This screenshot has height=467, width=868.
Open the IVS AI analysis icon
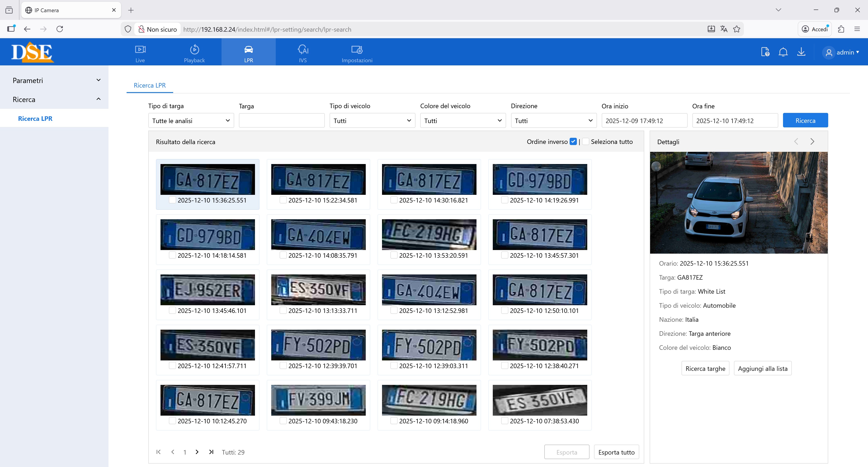(x=303, y=50)
